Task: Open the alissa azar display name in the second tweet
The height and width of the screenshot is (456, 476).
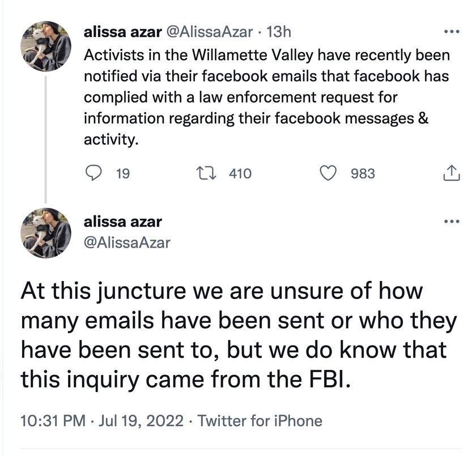Action: coord(122,221)
